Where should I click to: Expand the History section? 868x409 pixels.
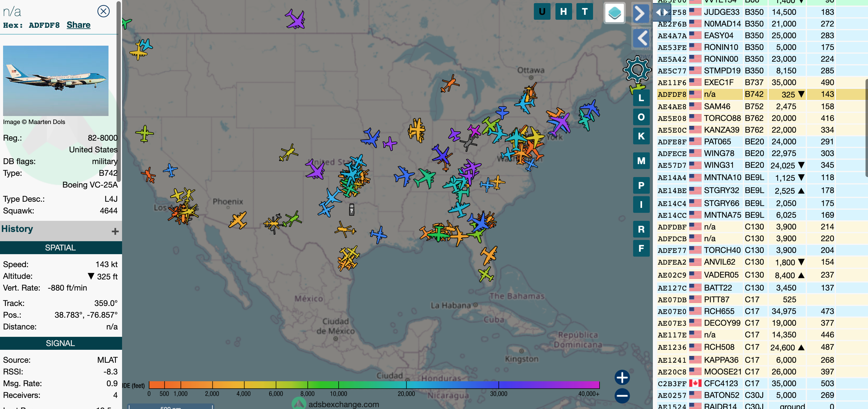coord(115,231)
